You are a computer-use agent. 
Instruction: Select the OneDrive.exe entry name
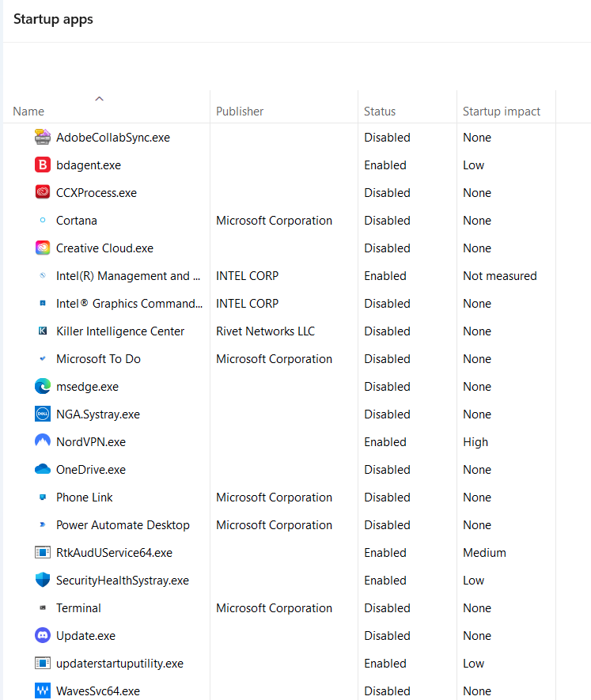[91, 470]
